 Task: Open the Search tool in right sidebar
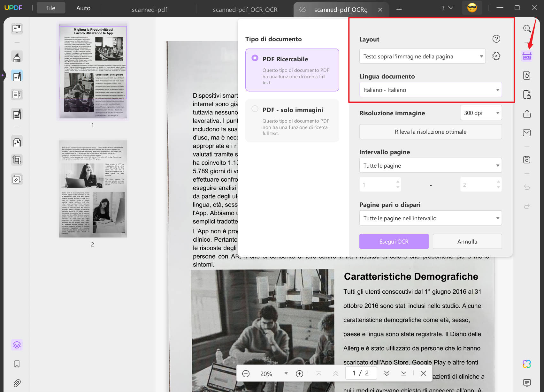[x=527, y=28]
